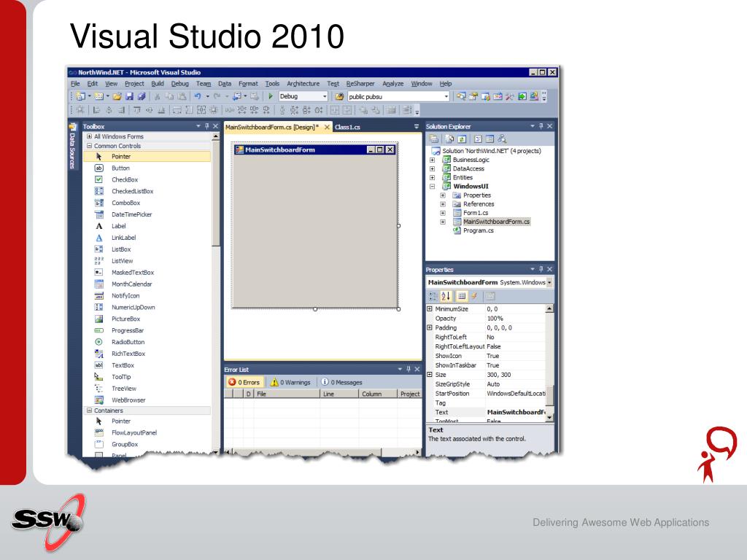Open the Data Sources side tab

pyautogui.click(x=72, y=147)
